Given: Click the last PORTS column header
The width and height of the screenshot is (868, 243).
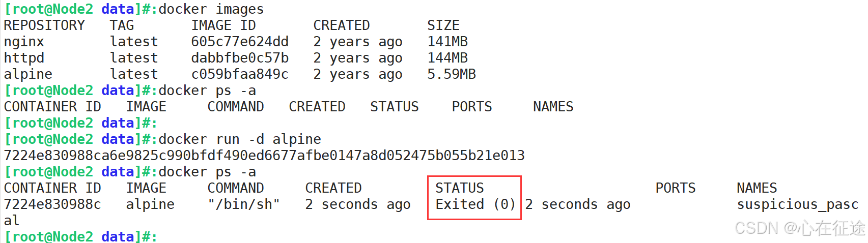Looking at the screenshot, I should (x=676, y=188).
